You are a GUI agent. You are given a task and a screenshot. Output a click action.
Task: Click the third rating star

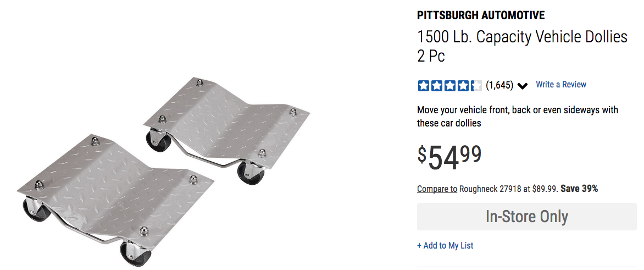(x=449, y=85)
